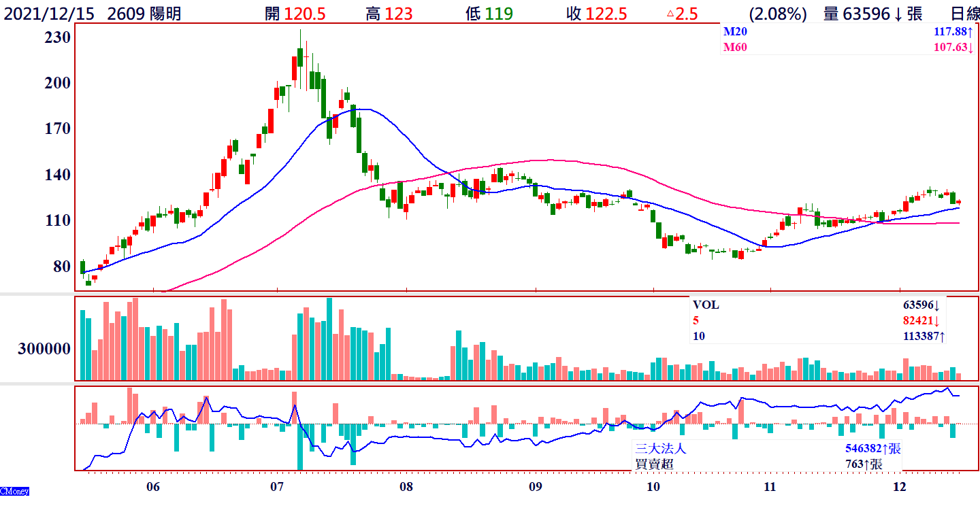Image resolution: width=980 pixels, height=510 pixels.
Task: Click the CMoney logo in bottom-left corner
Action: pyautogui.click(x=14, y=491)
